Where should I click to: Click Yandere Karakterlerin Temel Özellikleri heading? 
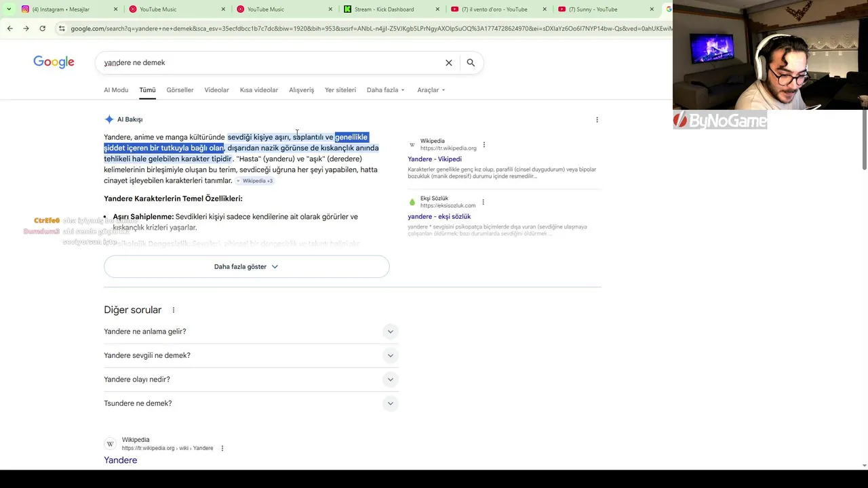173,199
